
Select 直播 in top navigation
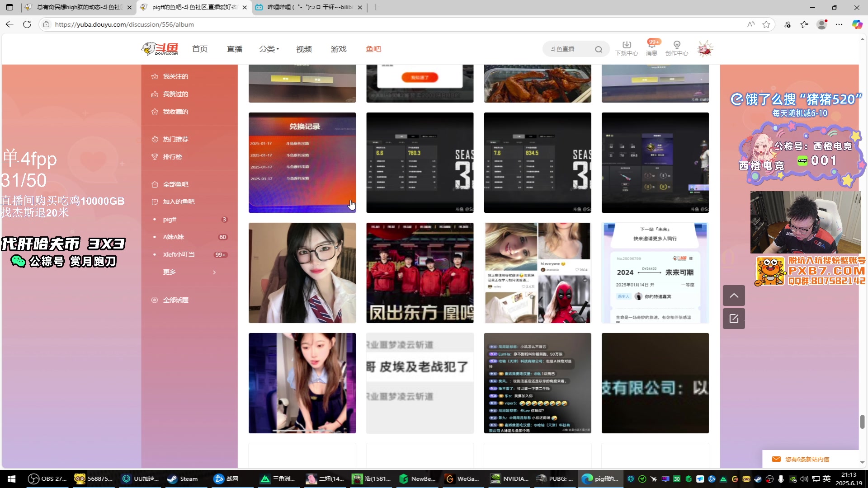(x=235, y=49)
